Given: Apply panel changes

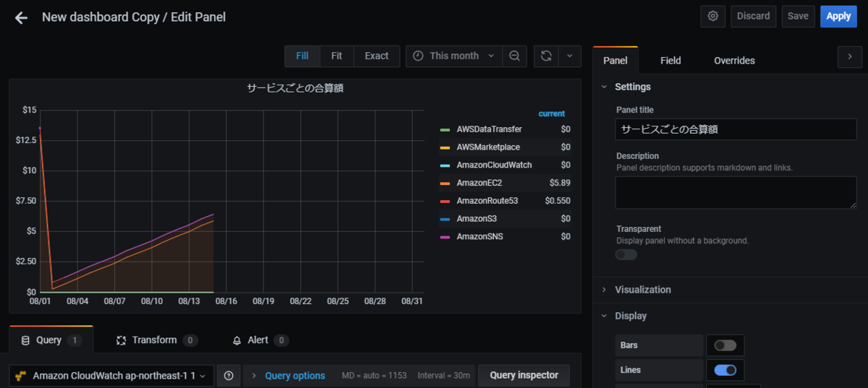Looking at the screenshot, I should coord(838,16).
